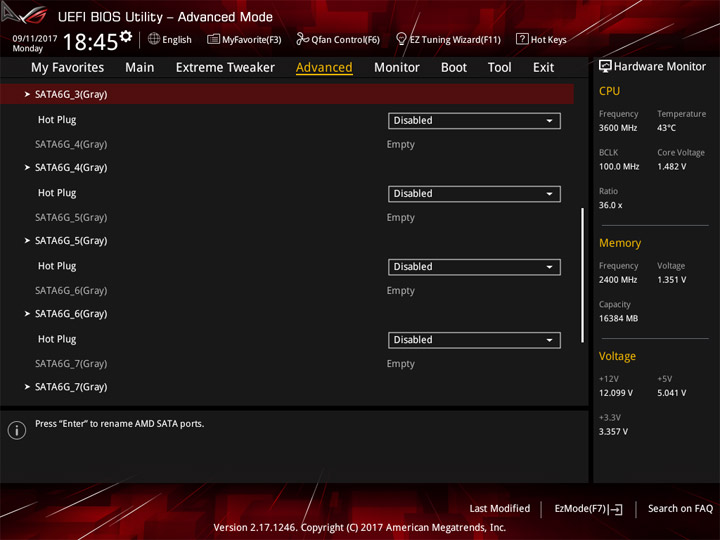720x540 pixels.
Task: Click the CPU Temperature 43°C value
Action: click(x=666, y=128)
